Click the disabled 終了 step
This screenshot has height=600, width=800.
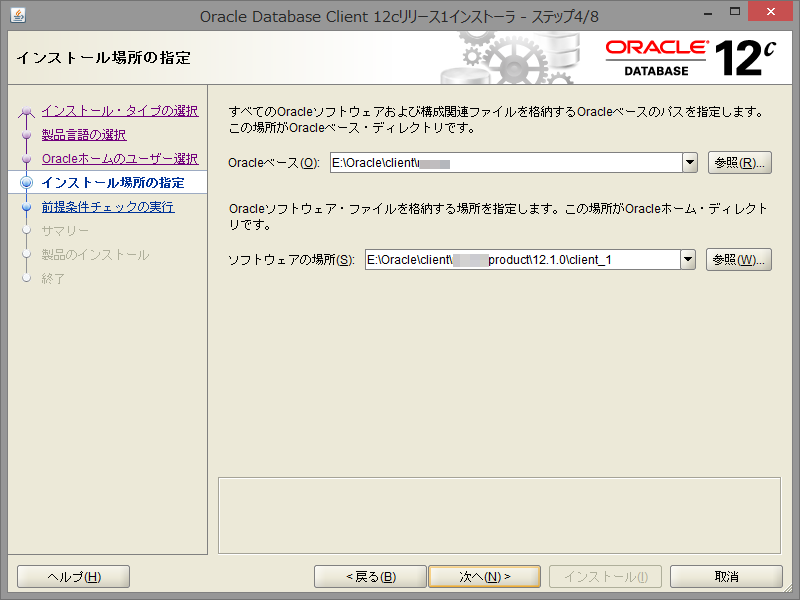(x=53, y=279)
